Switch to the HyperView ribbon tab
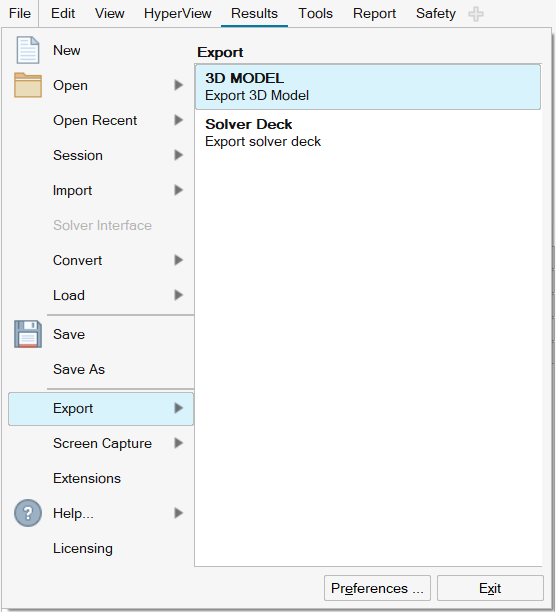This screenshot has width=556, height=612. (178, 14)
